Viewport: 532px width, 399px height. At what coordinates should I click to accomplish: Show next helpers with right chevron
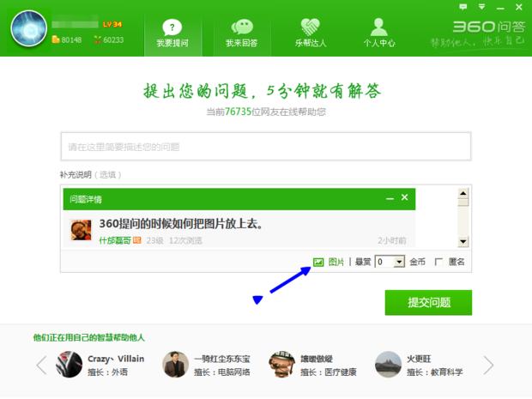coord(488,365)
